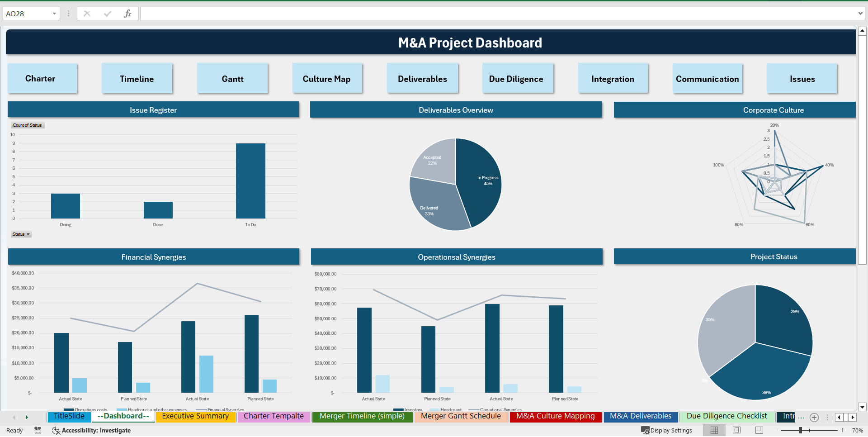
Task: Open the Charter Tempalte sheet tab
Action: click(274, 416)
